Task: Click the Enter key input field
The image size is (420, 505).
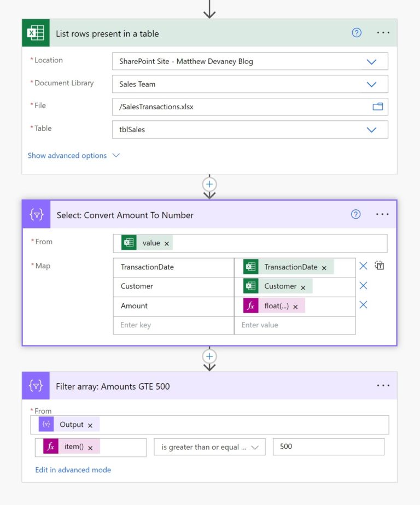Action: 164,325
